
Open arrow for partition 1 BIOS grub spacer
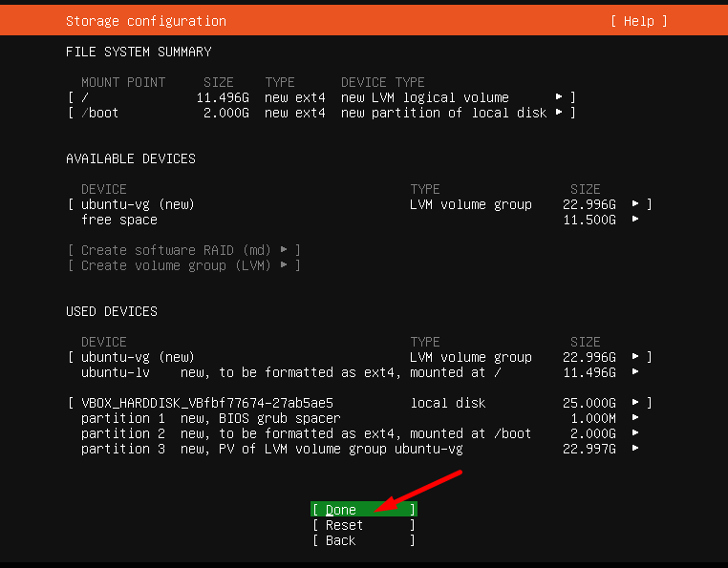pyautogui.click(x=635, y=417)
